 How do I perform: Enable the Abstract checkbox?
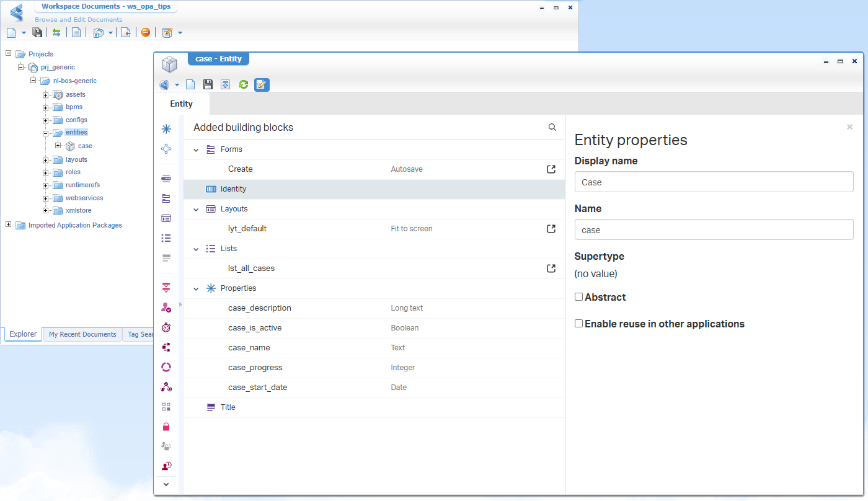[578, 297]
